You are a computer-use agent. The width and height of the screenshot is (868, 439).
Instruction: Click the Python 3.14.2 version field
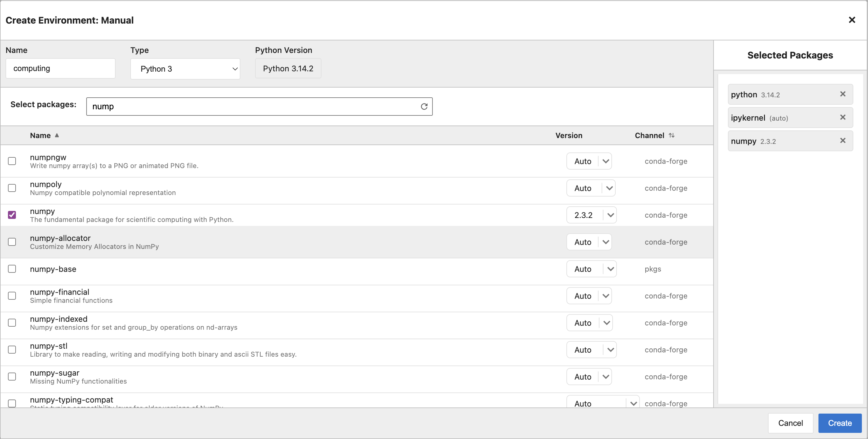[288, 69]
